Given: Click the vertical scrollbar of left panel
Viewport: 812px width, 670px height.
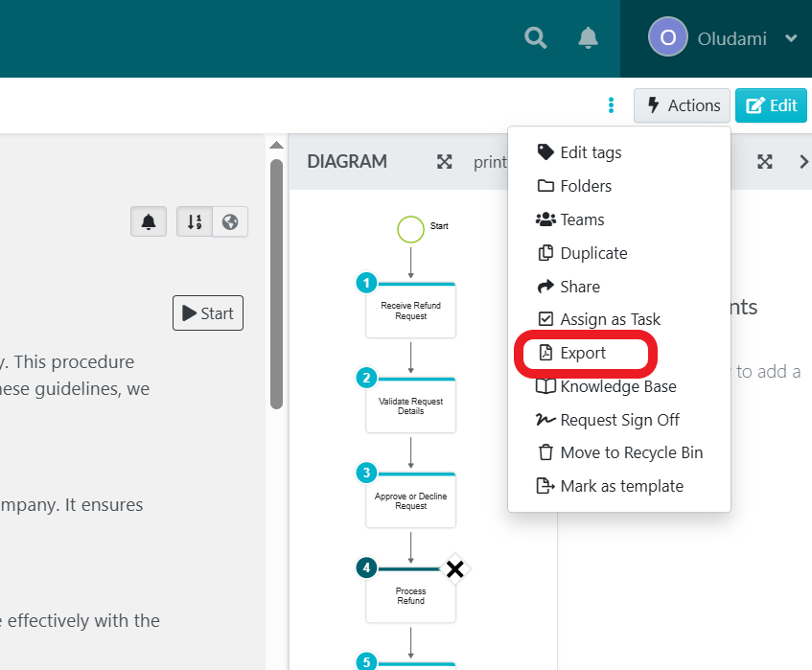Looking at the screenshot, I should click(276, 288).
